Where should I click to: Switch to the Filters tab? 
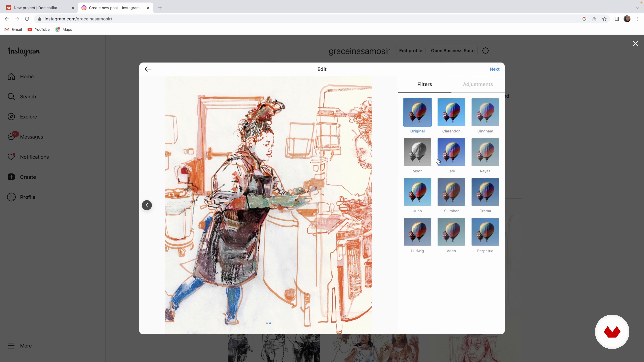pos(424,84)
